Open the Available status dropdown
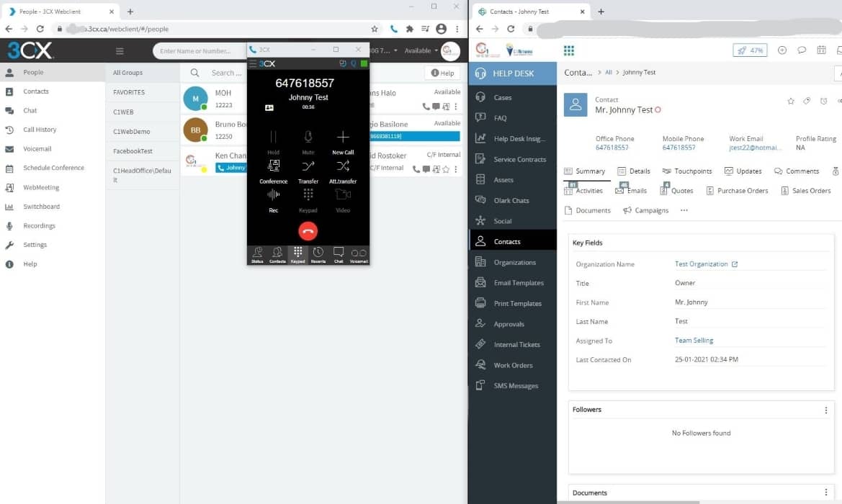Image resolution: width=842 pixels, height=504 pixels. pos(421,50)
